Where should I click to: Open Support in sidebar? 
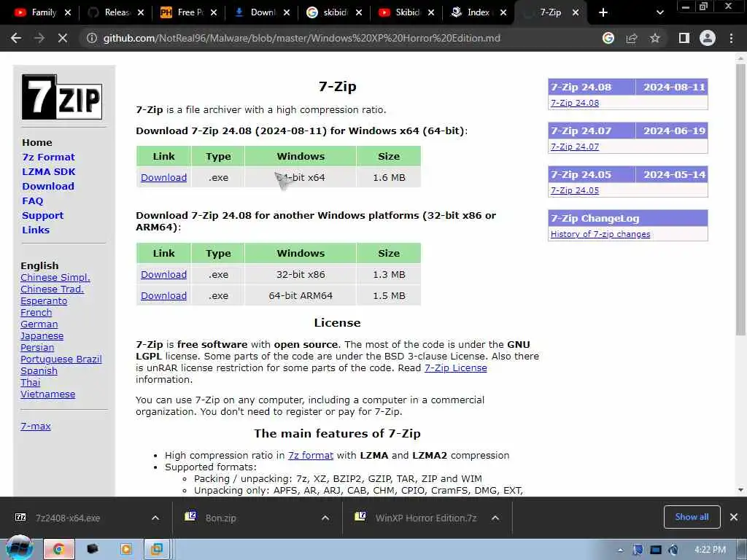(42, 216)
